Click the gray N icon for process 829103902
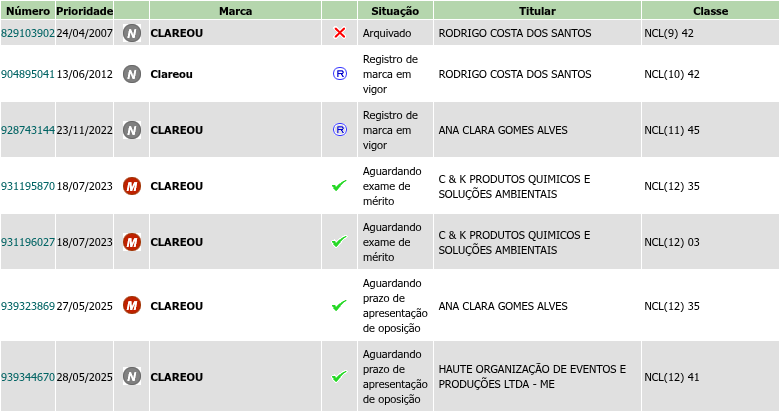The width and height of the screenshot is (781, 413). 131,33
